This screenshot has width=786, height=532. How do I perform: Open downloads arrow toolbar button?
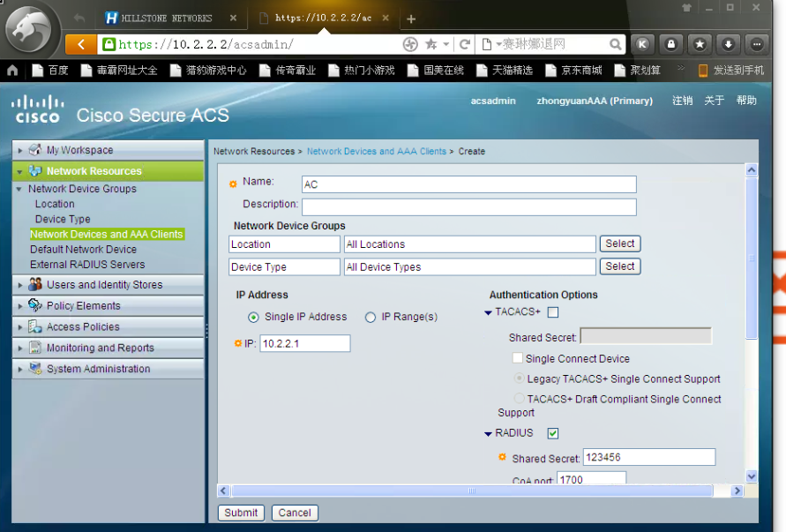pos(728,44)
